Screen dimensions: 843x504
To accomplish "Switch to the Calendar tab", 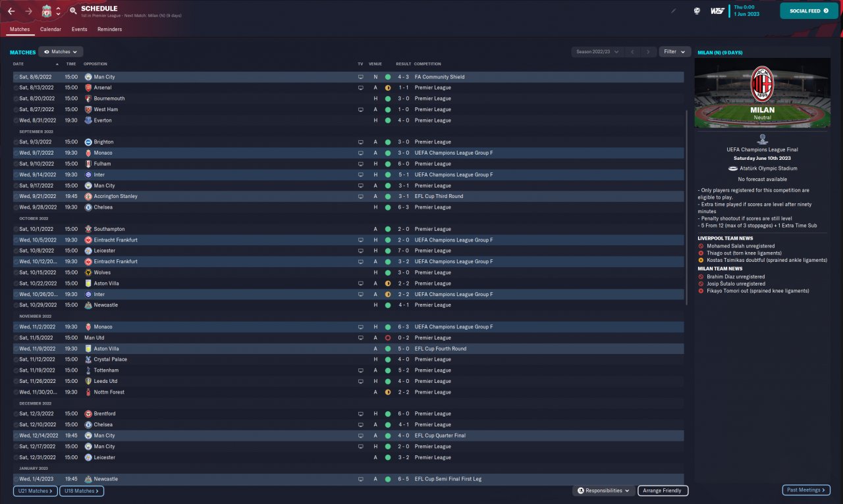I will pos(51,30).
